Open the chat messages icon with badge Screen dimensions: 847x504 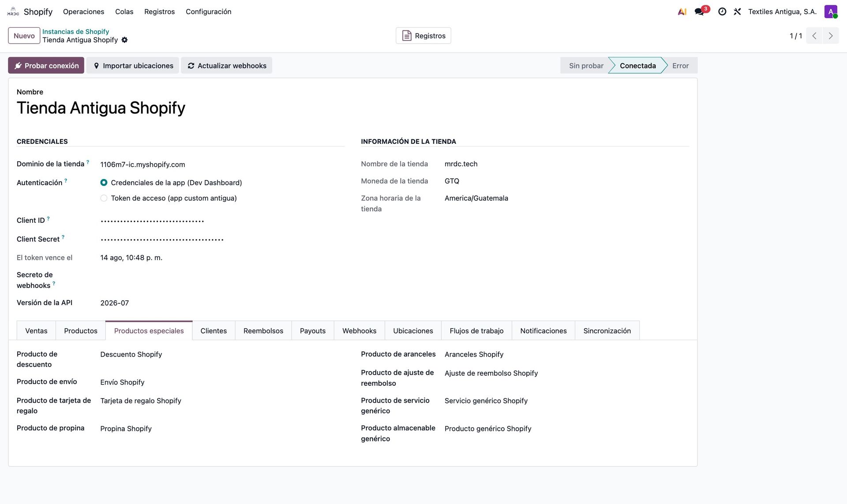pos(700,11)
